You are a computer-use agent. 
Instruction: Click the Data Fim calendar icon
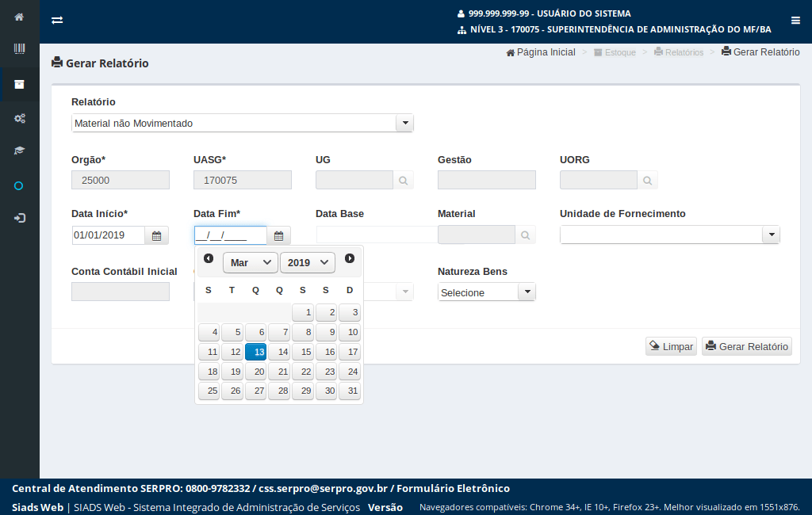point(278,235)
